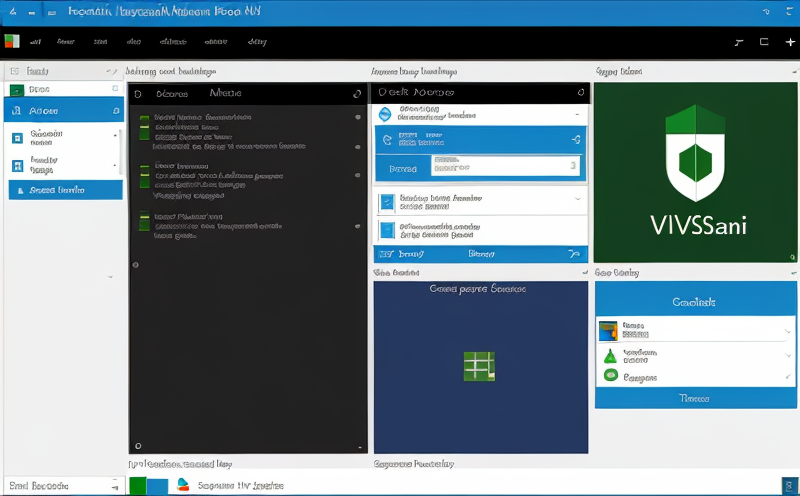
Task: Click the square outline icon beside the plus icon
Action: point(764,42)
